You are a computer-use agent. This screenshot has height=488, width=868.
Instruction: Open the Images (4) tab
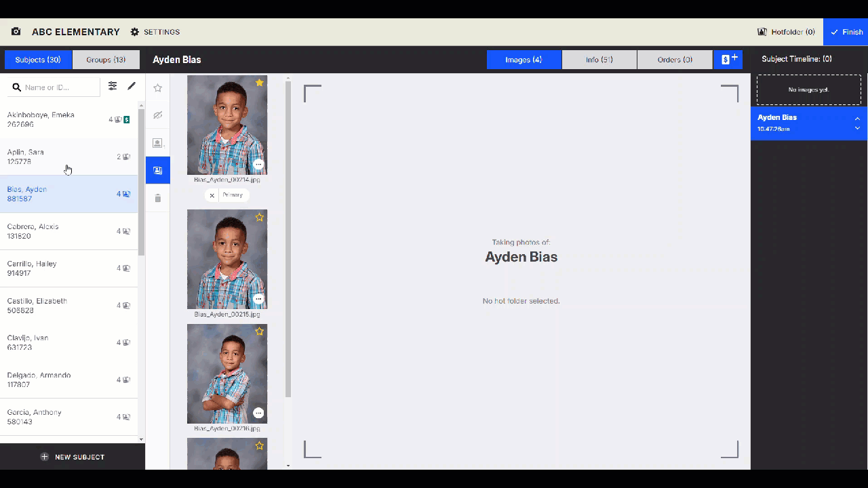[524, 60]
